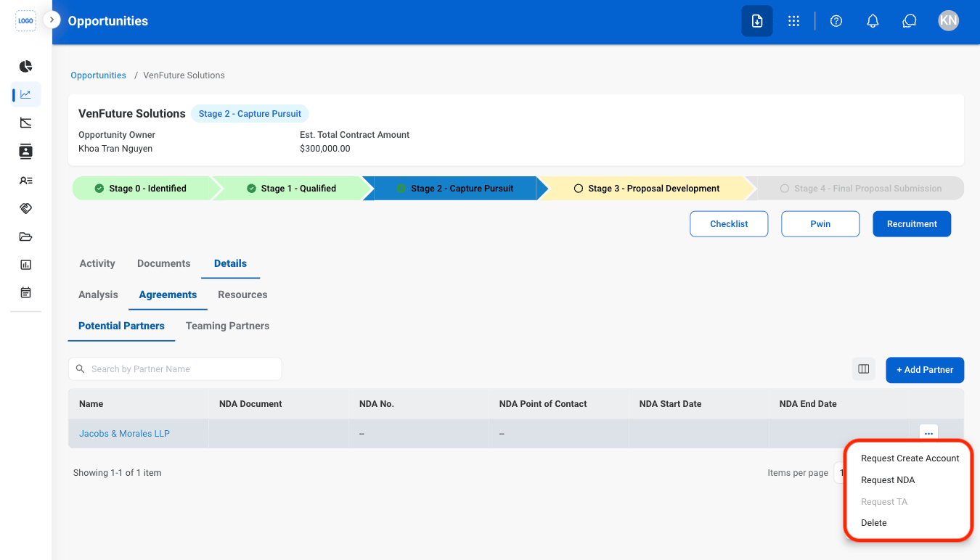Toggle column visibility icon beside Add Partner
The image size is (980, 560).
864,369
